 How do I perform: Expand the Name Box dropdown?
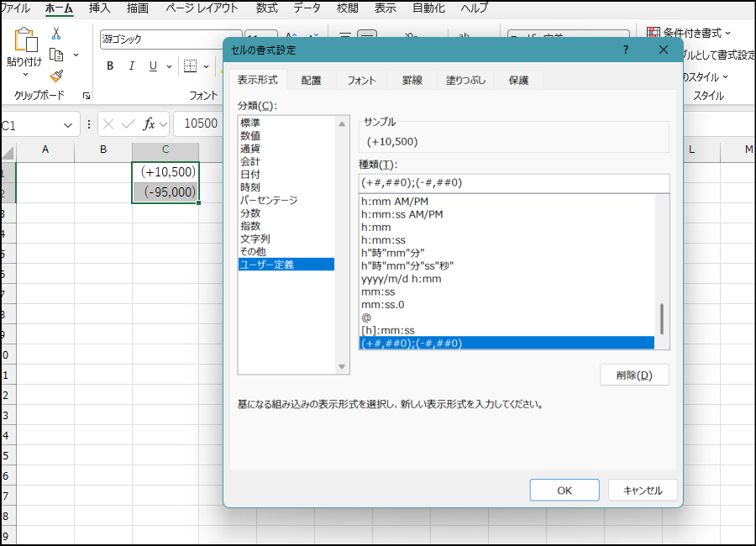[x=68, y=125]
